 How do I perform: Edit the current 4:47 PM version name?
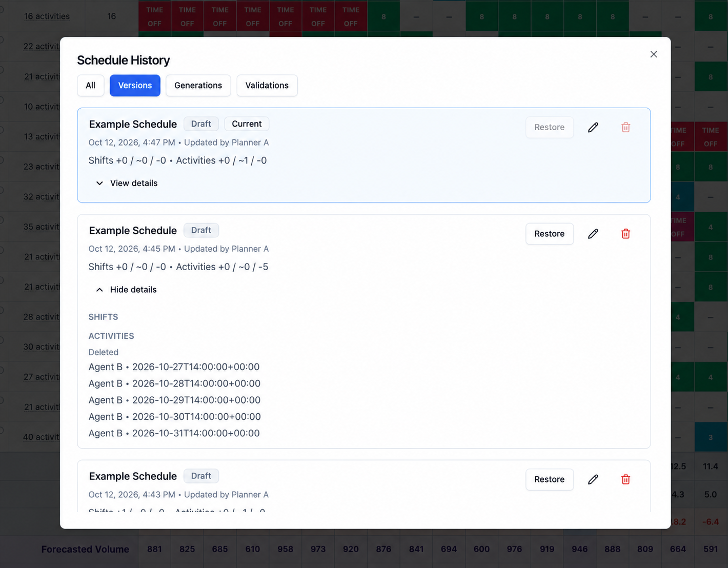(x=593, y=127)
